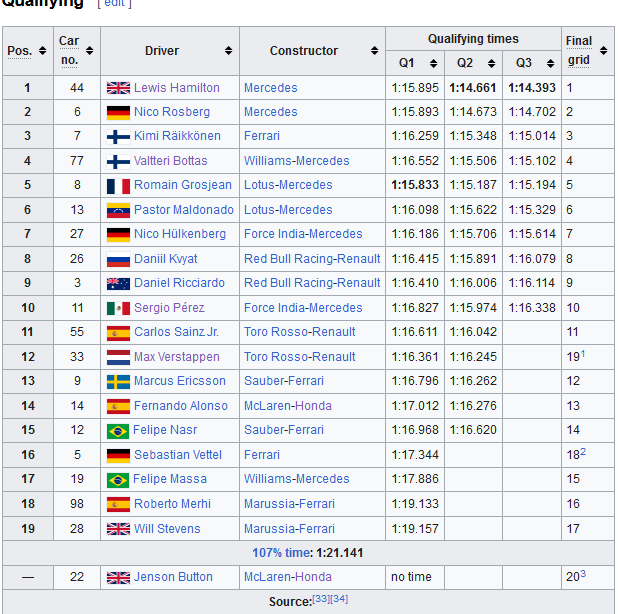Select Pérez's Q3 time 1:16.338
Screen dimensions: 618x614
point(532,308)
